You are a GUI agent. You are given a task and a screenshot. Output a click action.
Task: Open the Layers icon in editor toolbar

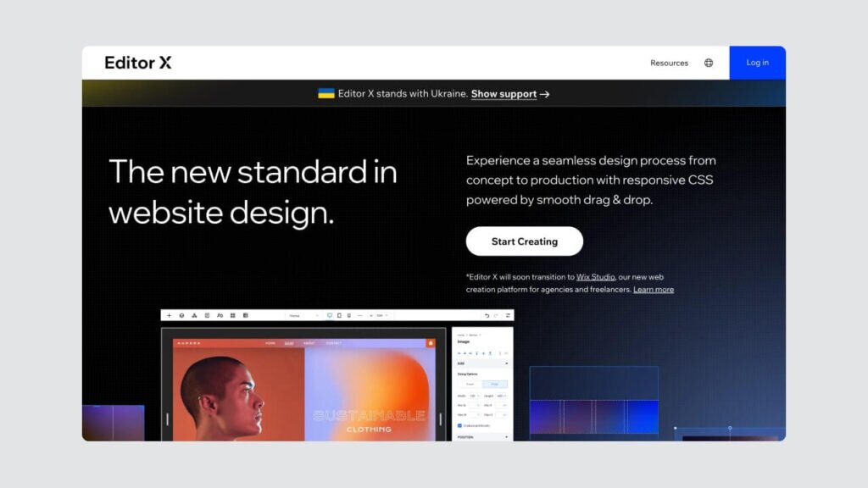click(x=181, y=315)
